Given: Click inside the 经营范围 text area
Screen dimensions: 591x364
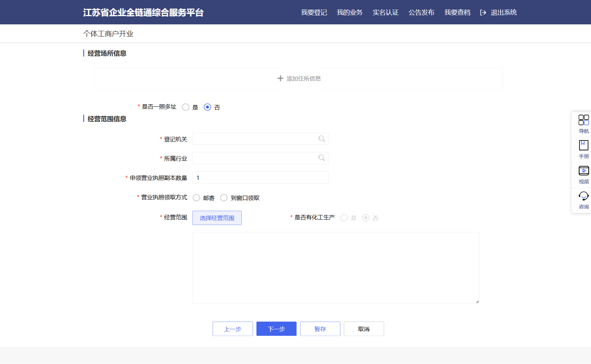Looking at the screenshot, I should pos(336,268).
